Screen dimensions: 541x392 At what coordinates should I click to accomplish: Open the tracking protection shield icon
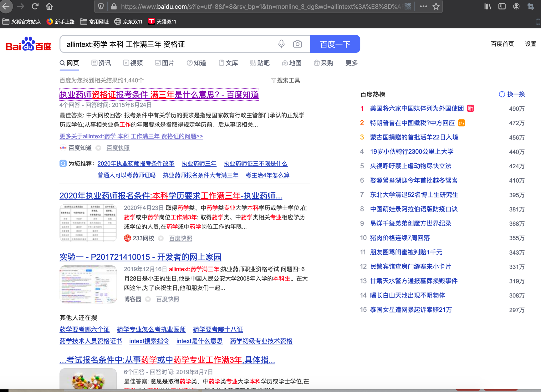[x=101, y=6]
